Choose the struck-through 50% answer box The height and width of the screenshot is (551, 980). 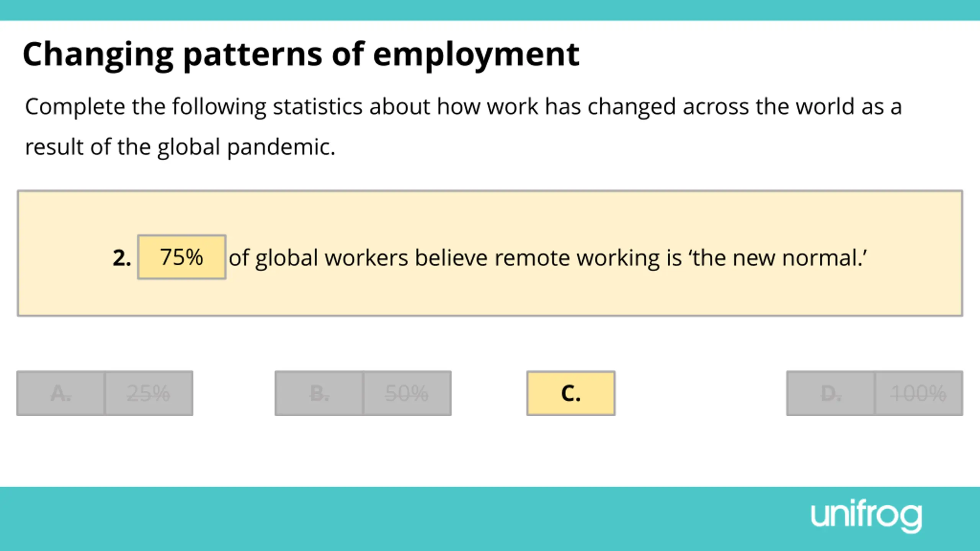[407, 393]
